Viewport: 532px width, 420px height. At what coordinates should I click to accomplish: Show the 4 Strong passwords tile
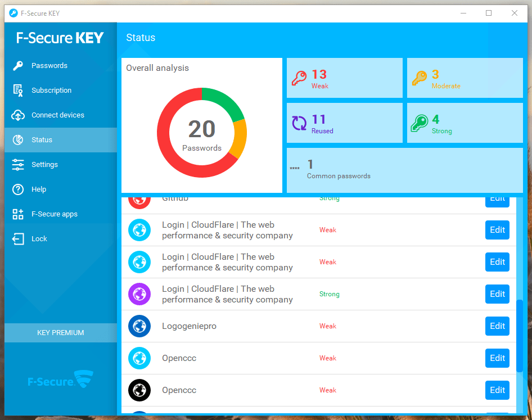465,123
